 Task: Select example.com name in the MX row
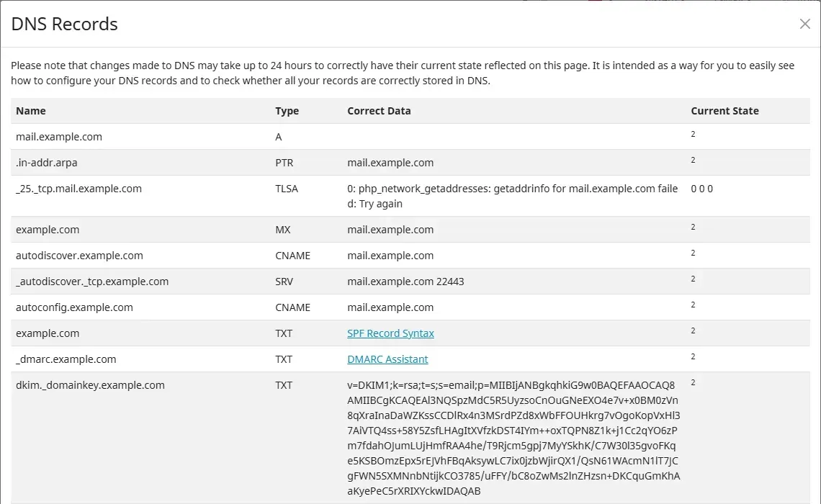click(48, 230)
